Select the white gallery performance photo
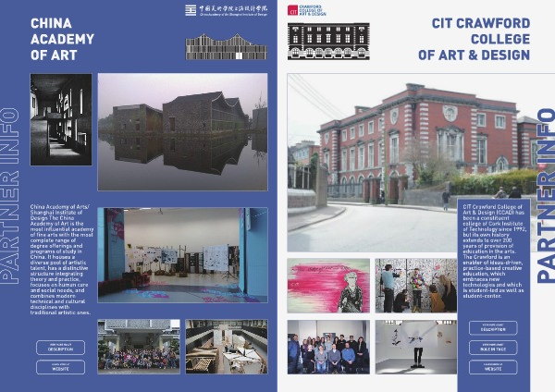 (x=415, y=346)
